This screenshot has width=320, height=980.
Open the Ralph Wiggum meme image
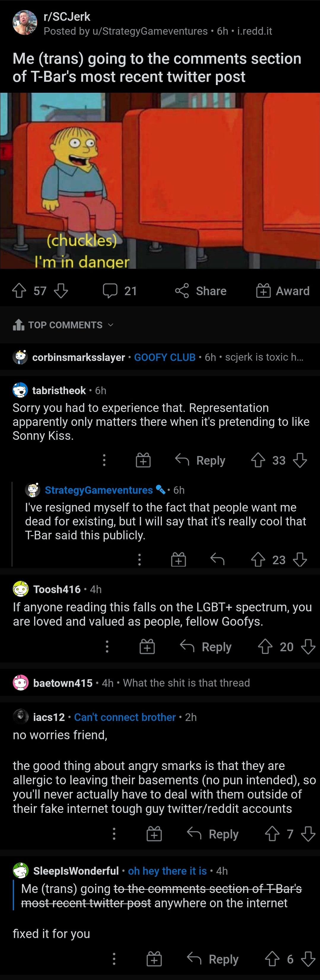point(160,181)
